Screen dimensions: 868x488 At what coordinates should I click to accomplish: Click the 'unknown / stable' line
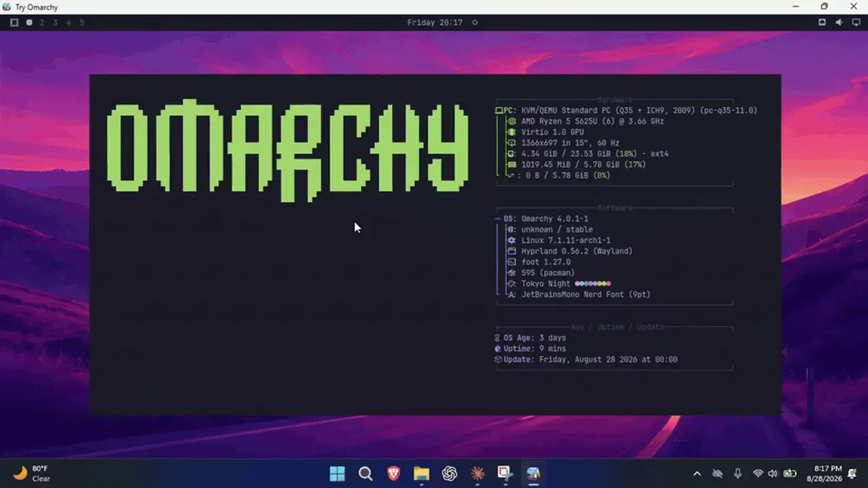click(550, 230)
